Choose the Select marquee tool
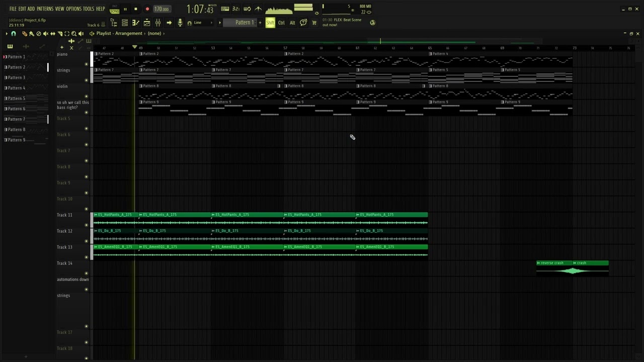Image resolution: width=644 pixels, height=362 pixels. tap(66, 34)
